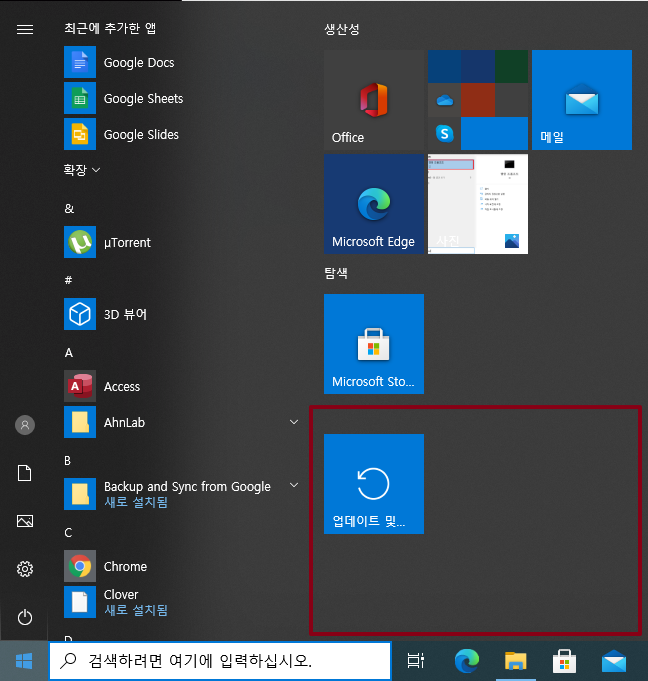Click the 'C' letter group header
This screenshot has height=681, width=648.
tap(68, 532)
